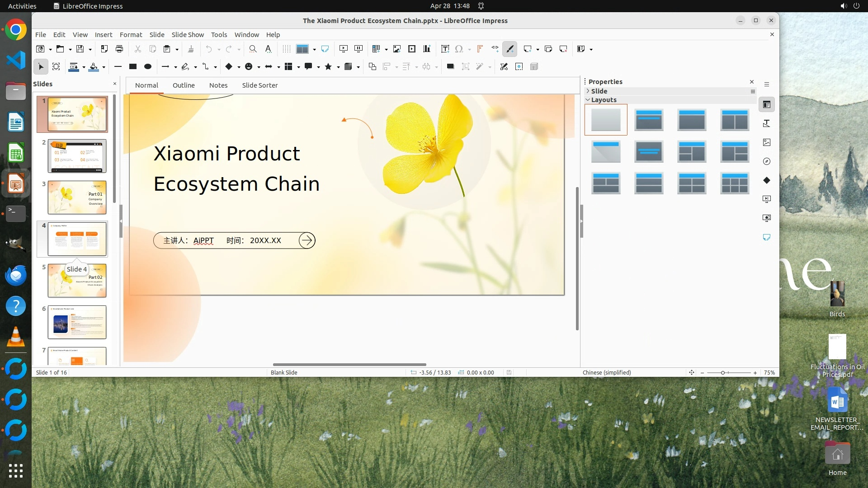The width and height of the screenshot is (868, 488).
Task: Open the Gallery sidebar panel icon
Action: pos(767,142)
